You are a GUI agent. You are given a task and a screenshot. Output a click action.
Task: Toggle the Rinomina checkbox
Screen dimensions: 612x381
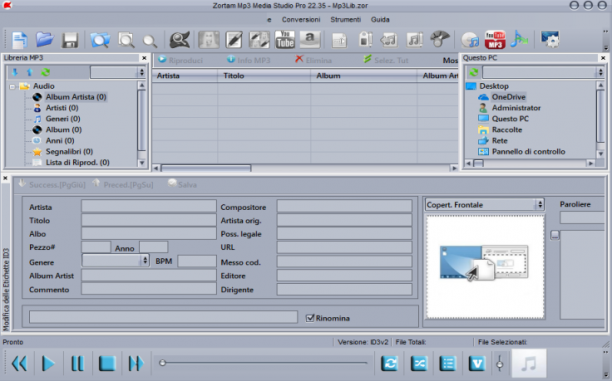point(310,318)
